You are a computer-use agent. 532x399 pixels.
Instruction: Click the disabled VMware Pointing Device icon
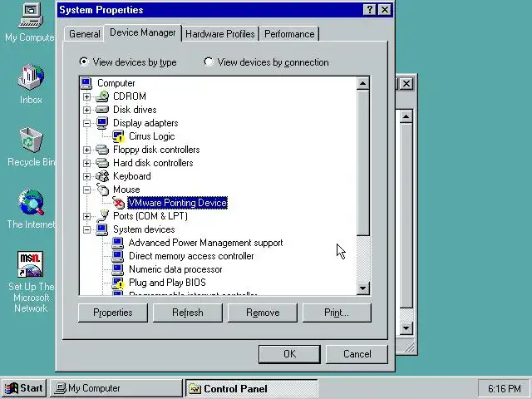[x=118, y=203]
